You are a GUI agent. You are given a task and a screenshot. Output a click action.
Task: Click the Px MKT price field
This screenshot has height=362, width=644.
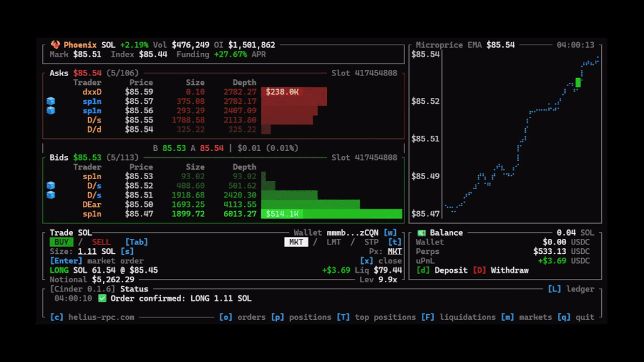pyautogui.click(x=395, y=251)
